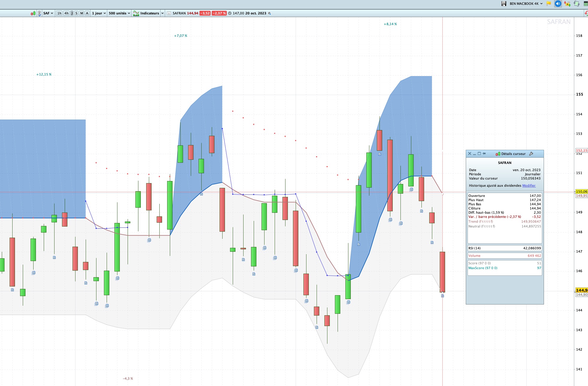Screen dimensions: 588x386
Task: Open SAFRAN instrument info icon
Action: 169,13
